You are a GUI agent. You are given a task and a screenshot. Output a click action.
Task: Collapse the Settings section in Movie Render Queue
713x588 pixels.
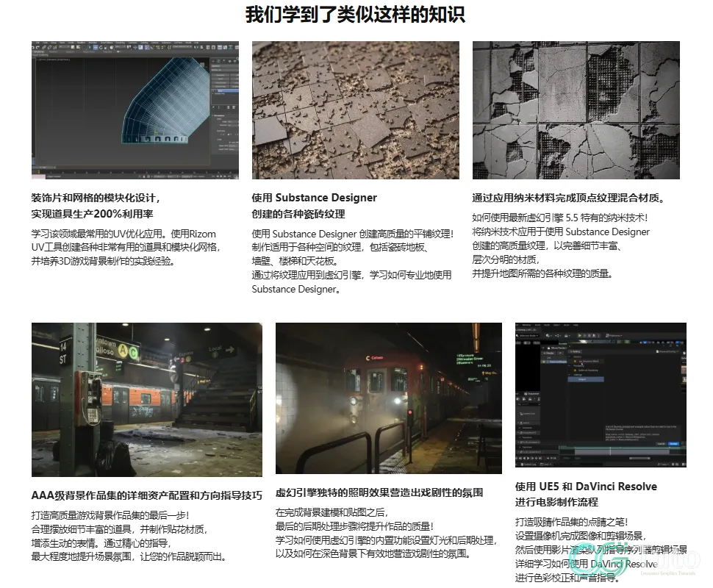(x=569, y=375)
